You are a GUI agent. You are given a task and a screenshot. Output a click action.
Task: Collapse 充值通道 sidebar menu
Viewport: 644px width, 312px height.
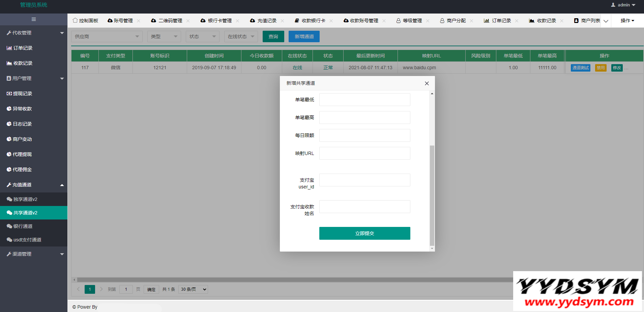[x=34, y=185]
